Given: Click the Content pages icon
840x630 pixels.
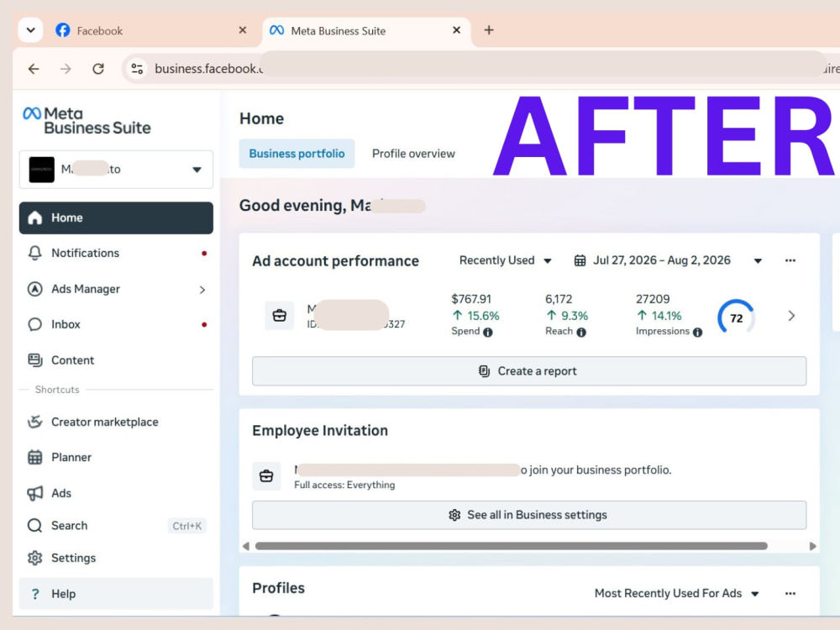Looking at the screenshot, I should click(x=34, y=360).
